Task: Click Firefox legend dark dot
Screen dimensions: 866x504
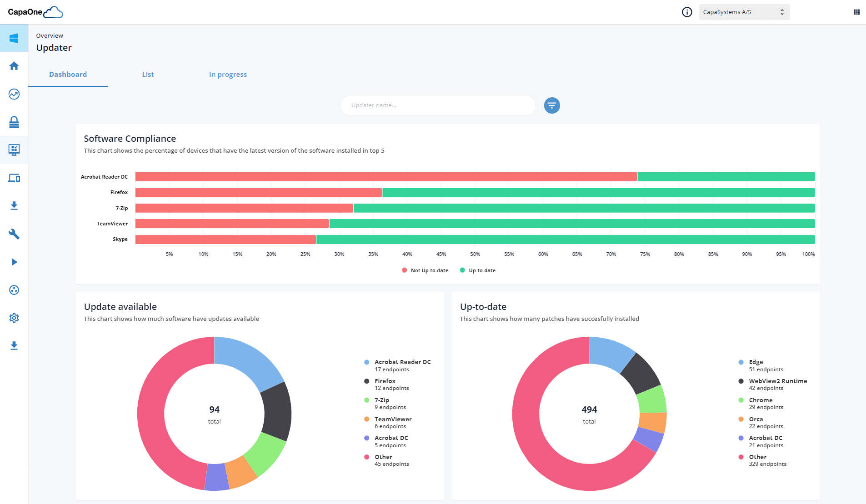Action: (x=367, y=381)
